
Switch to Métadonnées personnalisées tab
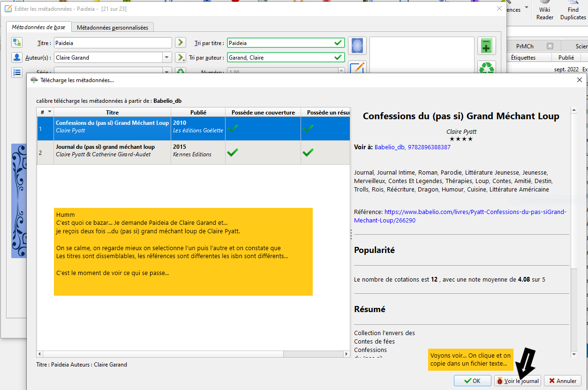click(x=113, y=28)
